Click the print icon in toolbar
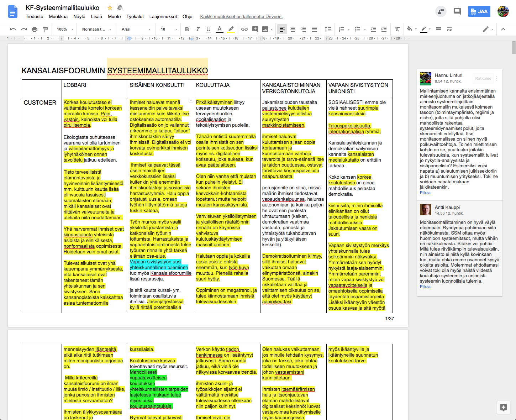Image resolution: width=516 pixels, height=420 pixels. 35,29
